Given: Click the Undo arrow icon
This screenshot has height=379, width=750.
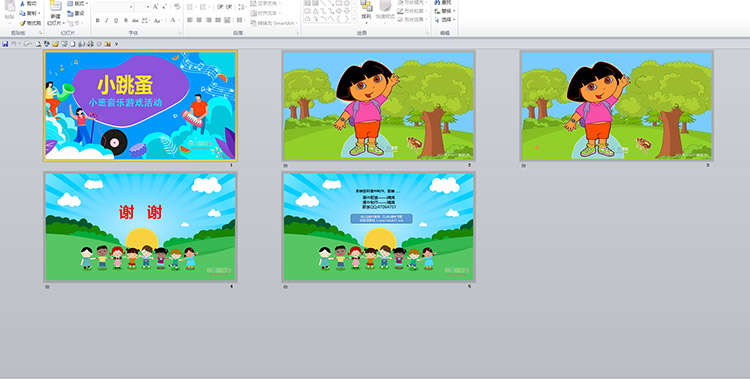Looking at the screenshot, I should 13,44.
